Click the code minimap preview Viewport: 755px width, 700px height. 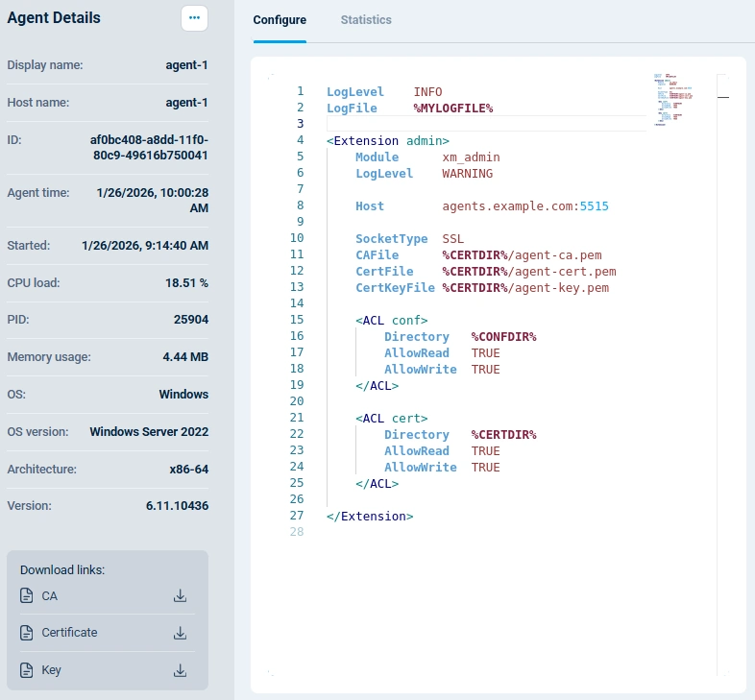[672, 100]
